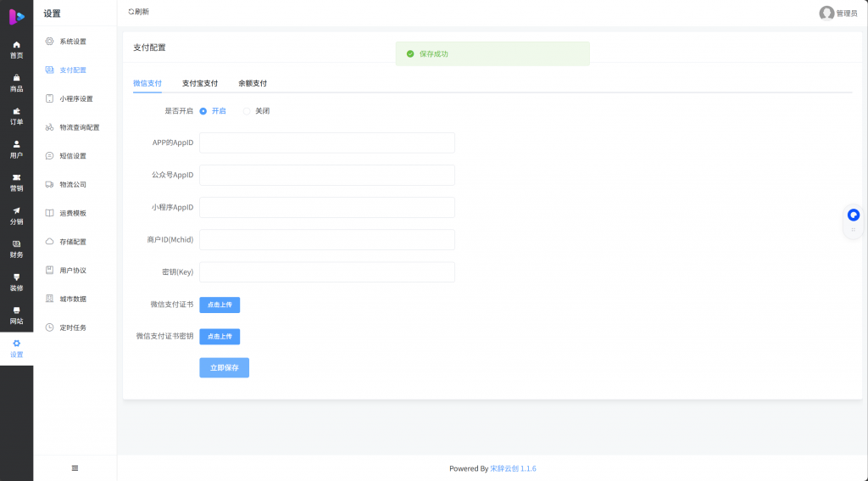Click the blue floating chat widget icon
The width and height of the screenshot is (868, 481).
pos(853,215)
